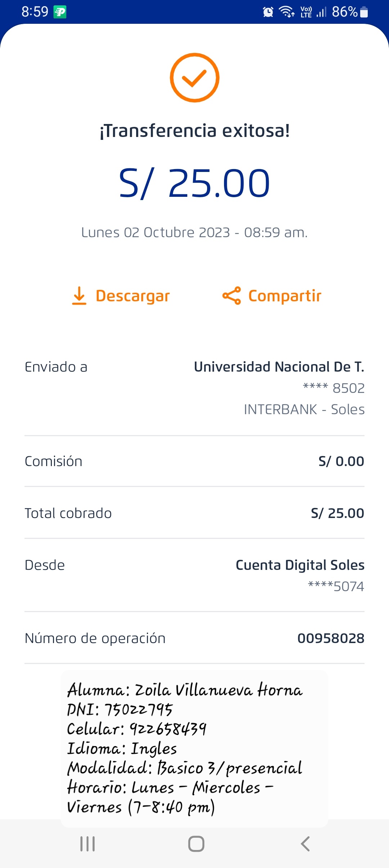The width and height of the screenshot is (389, 868).
Task: Select the operation number 00958028
Action: [331, 638]
